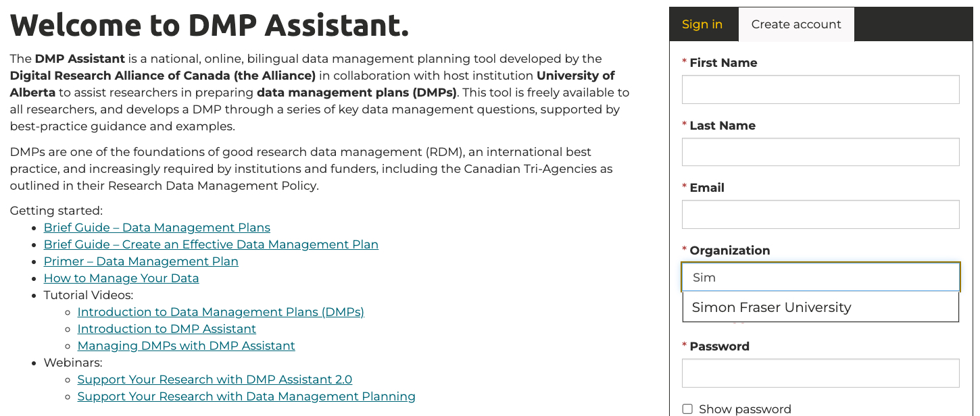Click the 'Tutorial Videos:' list label

coord(89,295)
